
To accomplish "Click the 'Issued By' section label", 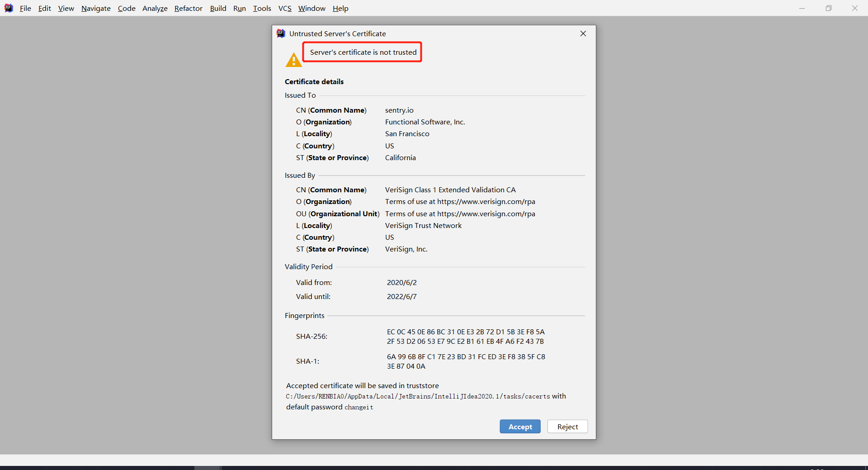I will [300, 175].
